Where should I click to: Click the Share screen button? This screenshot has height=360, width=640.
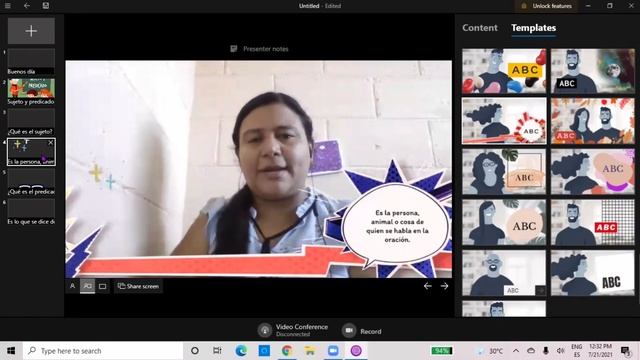point(138,286)
